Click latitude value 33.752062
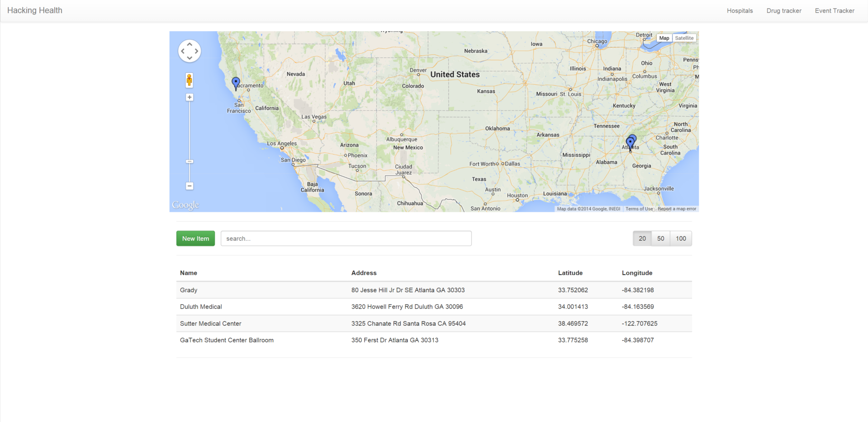The width and height of the screenshot is (868, 422). click(x=573, y=290)
